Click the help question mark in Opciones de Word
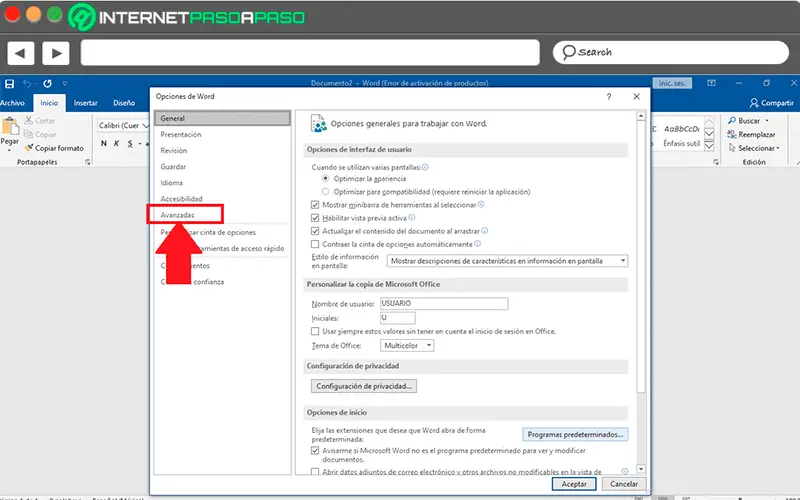 click(x=609, y=96)
